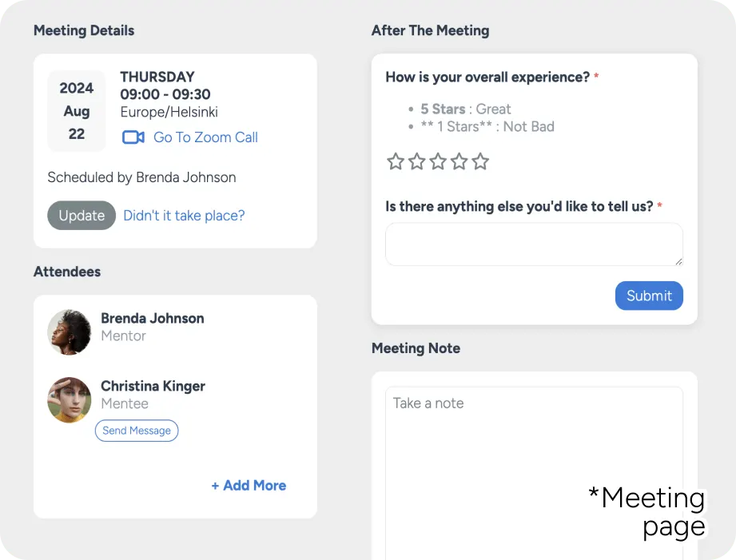This screenshot has height=560, width=736.
Task: Focus the anything else feedback text box
Action: point(534,244)
